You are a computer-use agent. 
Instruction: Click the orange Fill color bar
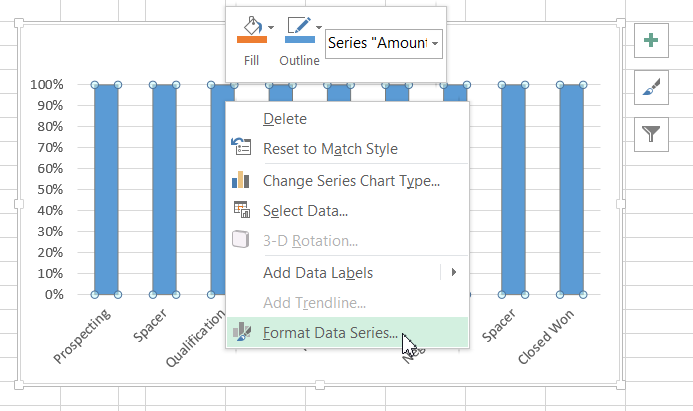pyautogui.click(x=251, y=40)
